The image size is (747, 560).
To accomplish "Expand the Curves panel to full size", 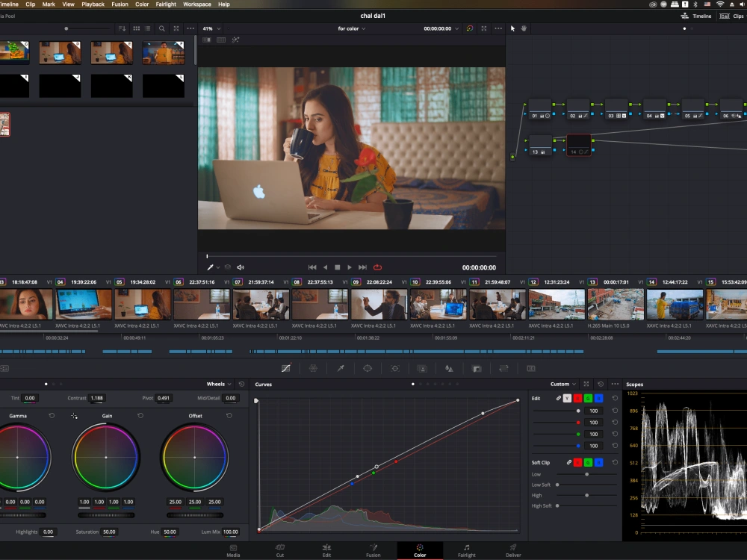I will click(586, 384).
